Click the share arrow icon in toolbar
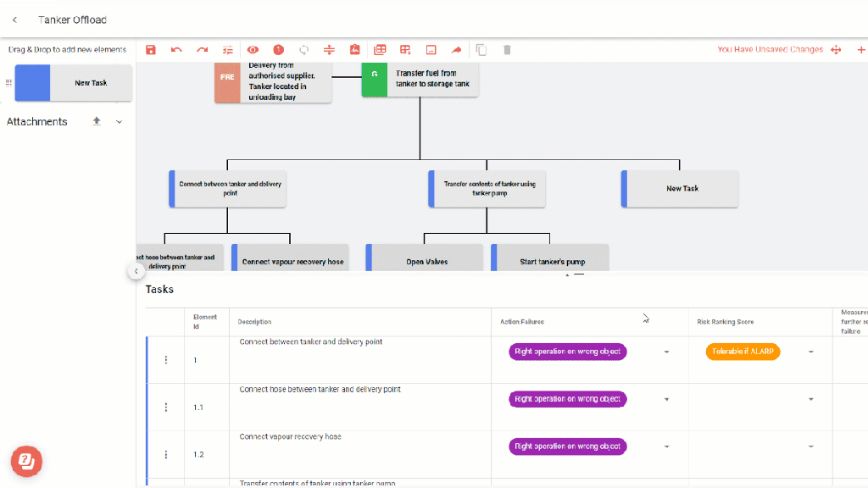This screenshot has height=488, width=868. coord(456,50)
